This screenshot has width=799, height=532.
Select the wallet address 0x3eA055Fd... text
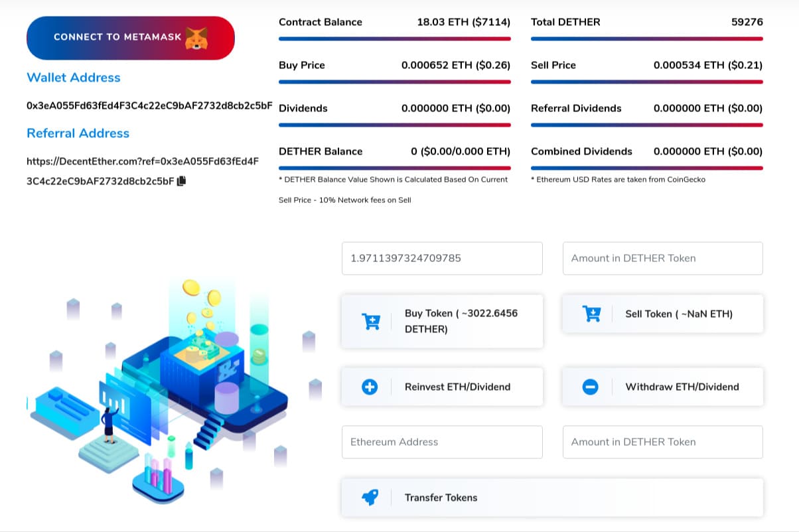click(149, 105)
